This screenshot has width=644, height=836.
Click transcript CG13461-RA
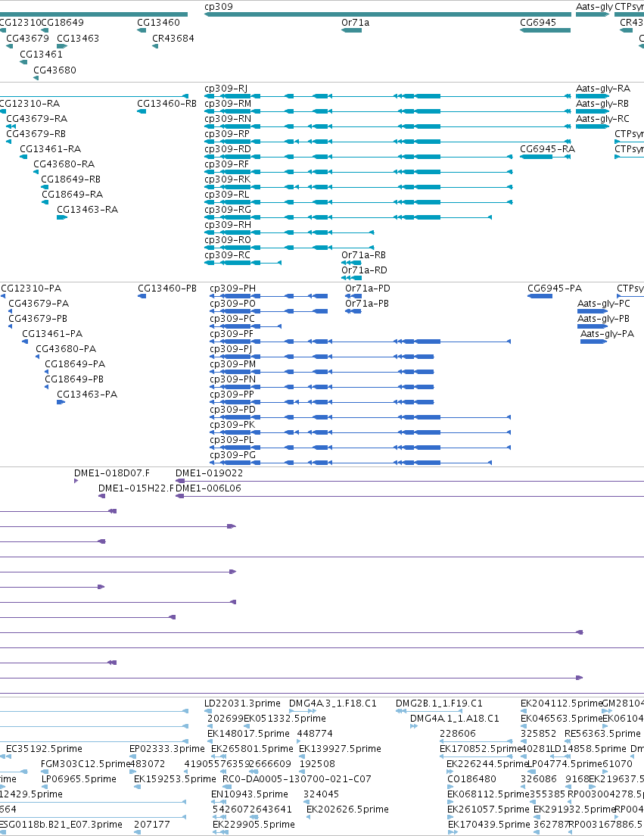click(x=51, y=148)
